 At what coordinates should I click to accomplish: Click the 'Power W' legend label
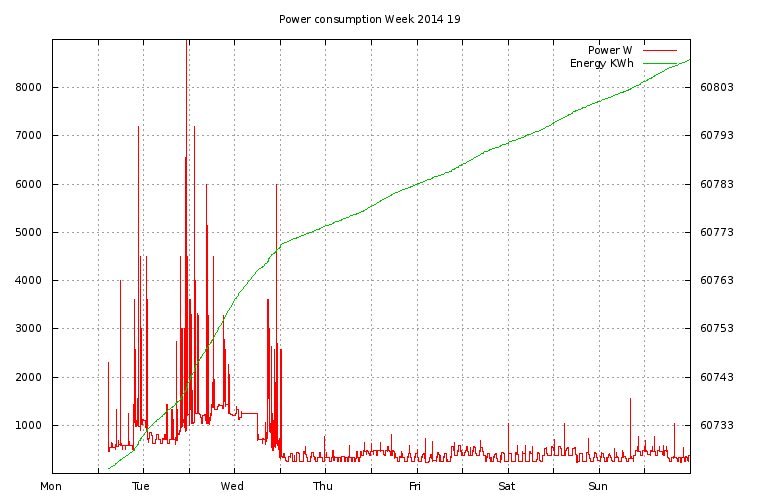point(610,50)
